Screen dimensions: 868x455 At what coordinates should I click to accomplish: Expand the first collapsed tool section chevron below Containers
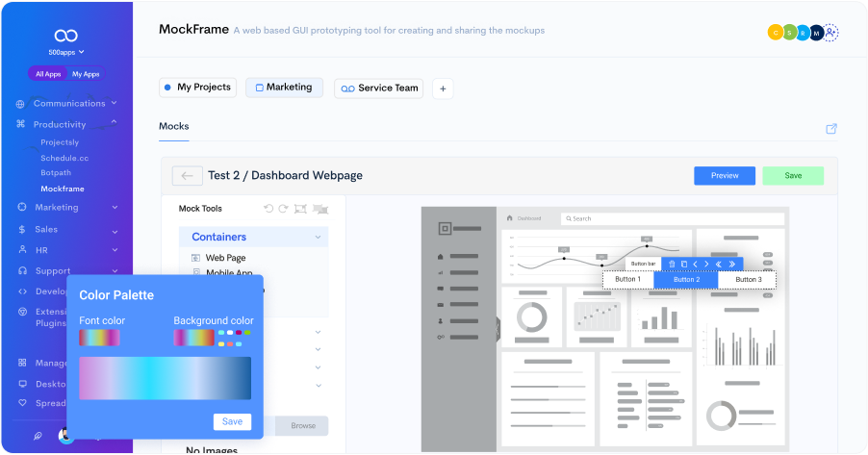318,332
